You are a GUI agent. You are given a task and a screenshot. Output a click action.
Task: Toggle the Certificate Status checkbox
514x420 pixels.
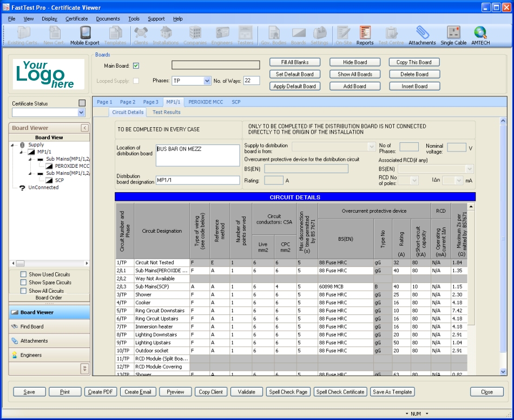tap(82, 103)
